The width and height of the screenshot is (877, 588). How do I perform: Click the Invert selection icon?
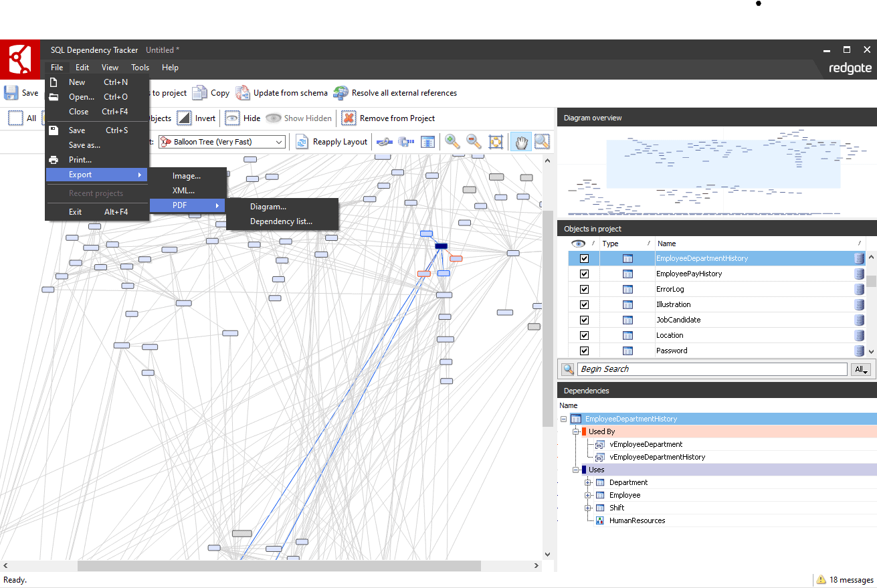click(184, 118)
